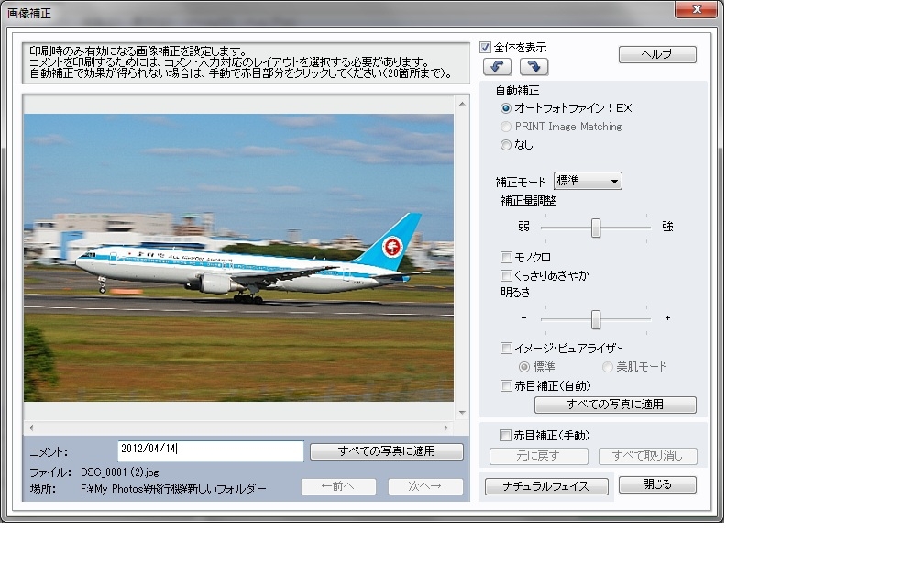924x578 pixels.
Task: Enable くっきりあざやか checkbox
Action: (506, 275)
